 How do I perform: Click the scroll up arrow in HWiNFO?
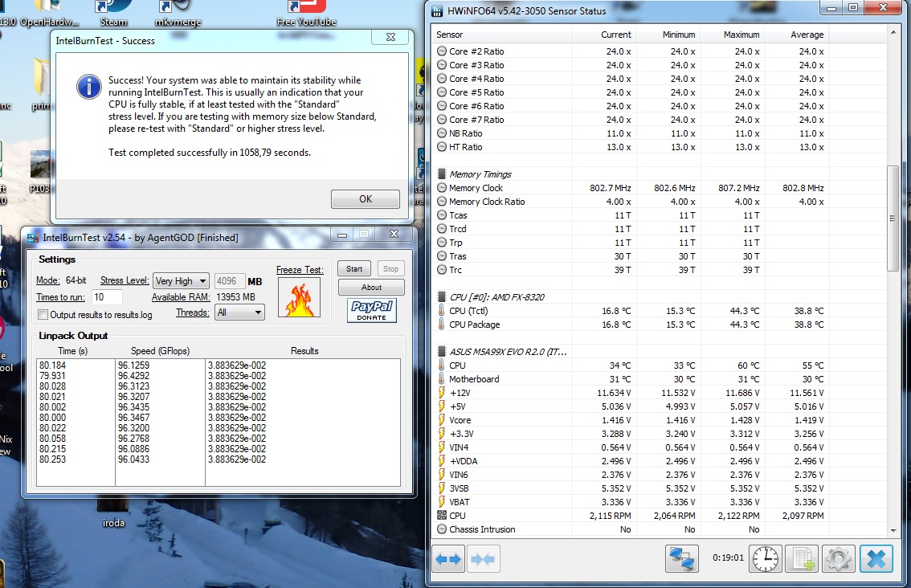(x=893, y=32)
